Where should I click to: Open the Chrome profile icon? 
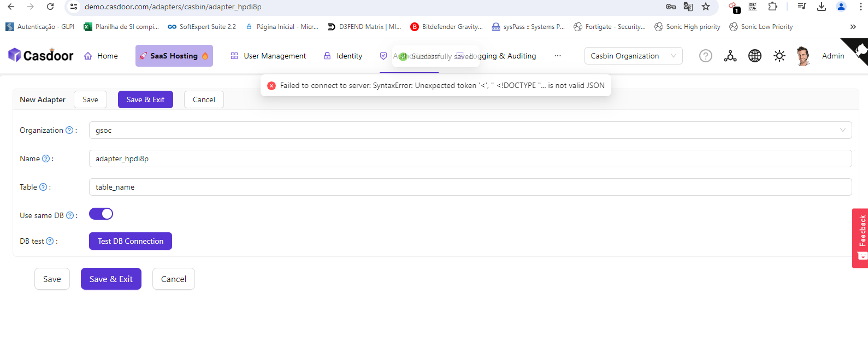[841, 7]
